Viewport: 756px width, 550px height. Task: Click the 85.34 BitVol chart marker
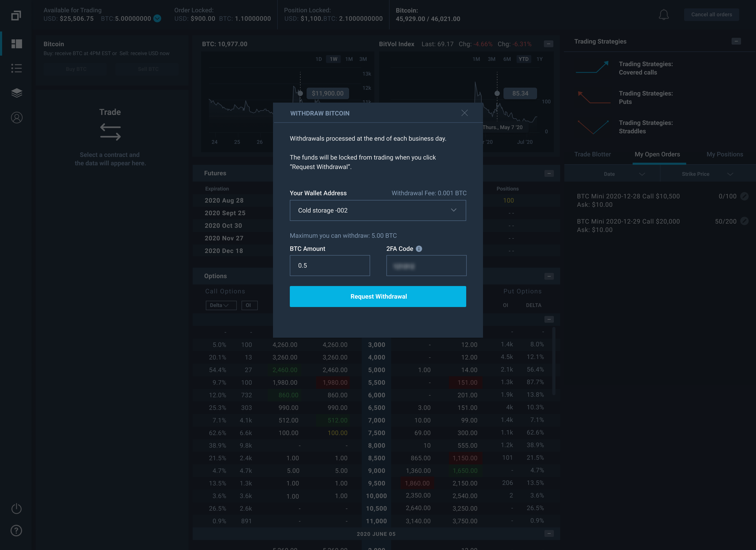coord(520,93)
